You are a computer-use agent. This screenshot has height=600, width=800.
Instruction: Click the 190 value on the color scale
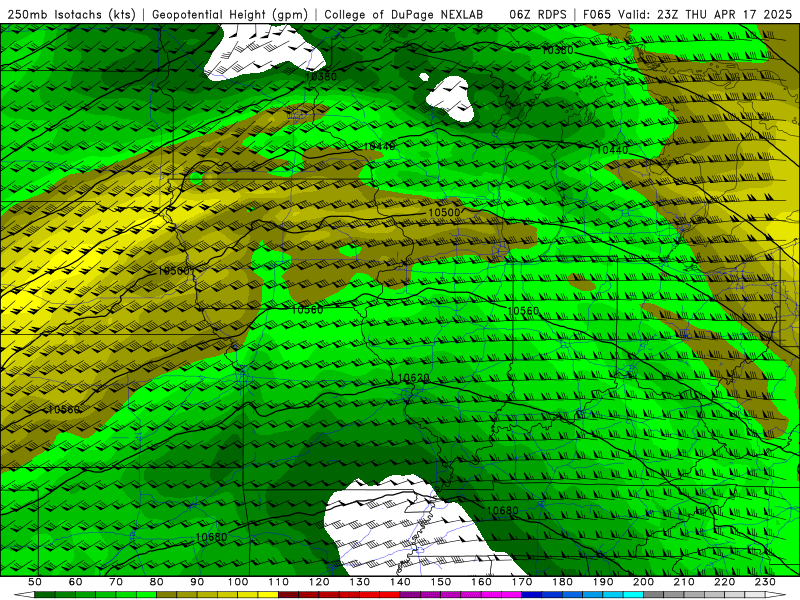point(603,582)
